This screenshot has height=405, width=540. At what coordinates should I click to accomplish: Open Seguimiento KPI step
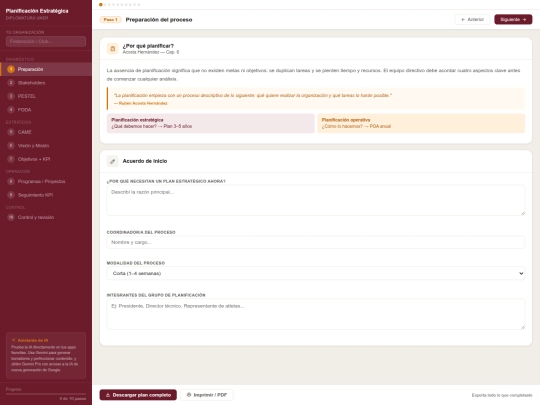pyautogui.click(x=46, y=195)
